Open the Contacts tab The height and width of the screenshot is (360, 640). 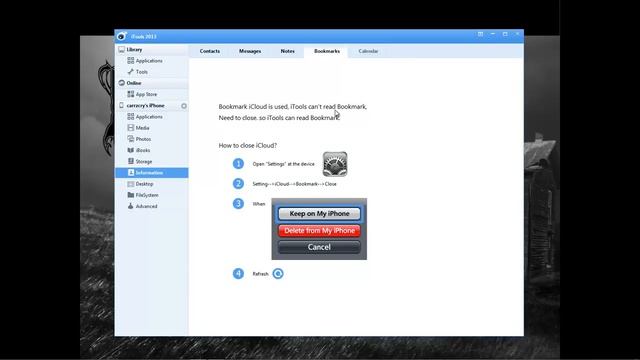click(210, 51)
